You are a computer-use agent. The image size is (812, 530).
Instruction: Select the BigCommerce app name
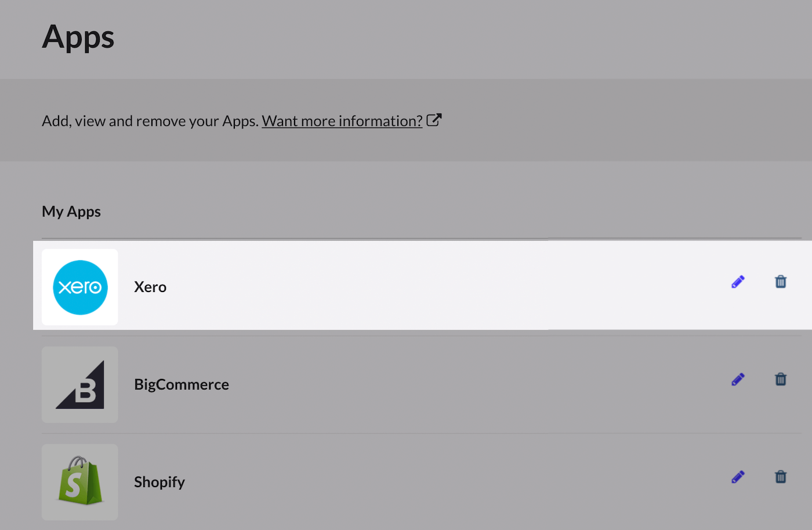[x=182, y=384]
